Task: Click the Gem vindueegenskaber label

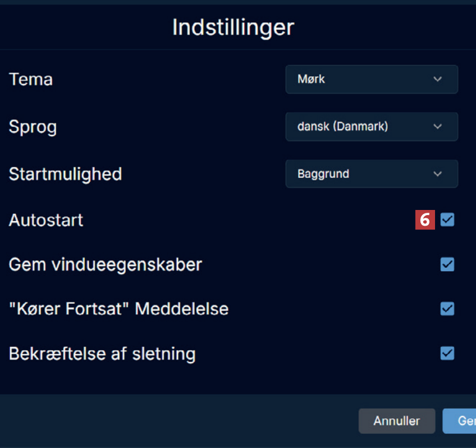Action: pyautogui.click(x=105, y=264)
